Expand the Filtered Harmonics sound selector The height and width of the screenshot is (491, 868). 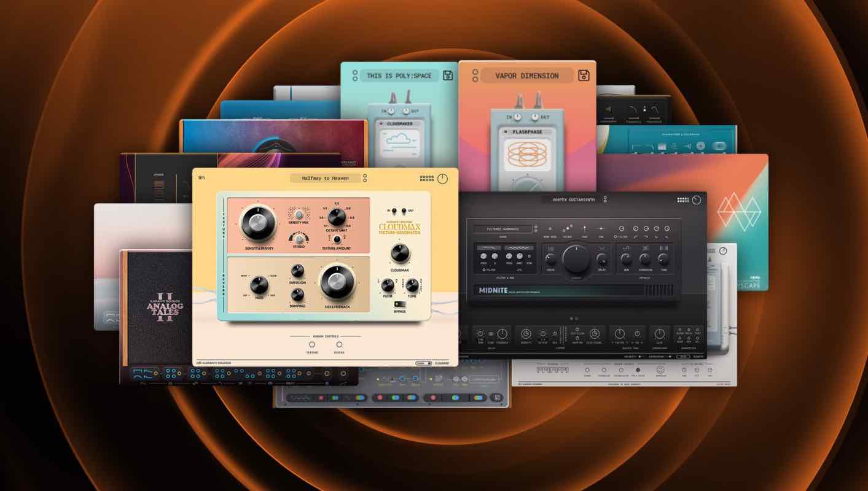[503, 229]
